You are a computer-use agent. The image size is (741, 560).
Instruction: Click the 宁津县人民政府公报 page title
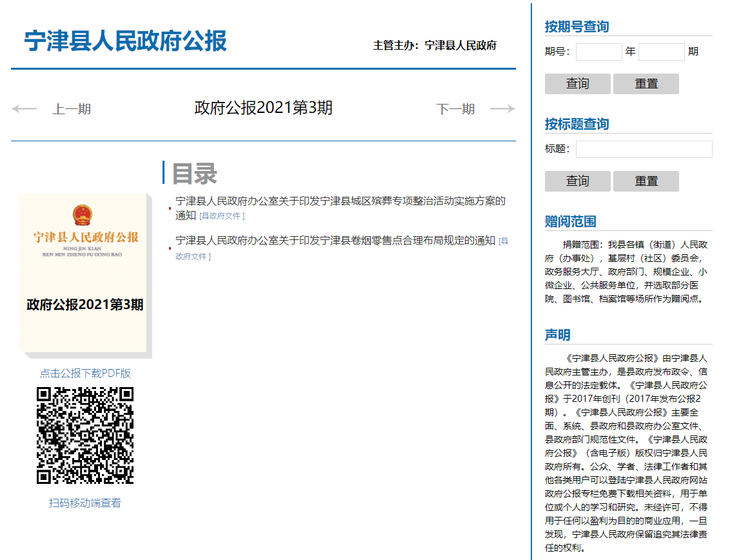pos(126,41)
